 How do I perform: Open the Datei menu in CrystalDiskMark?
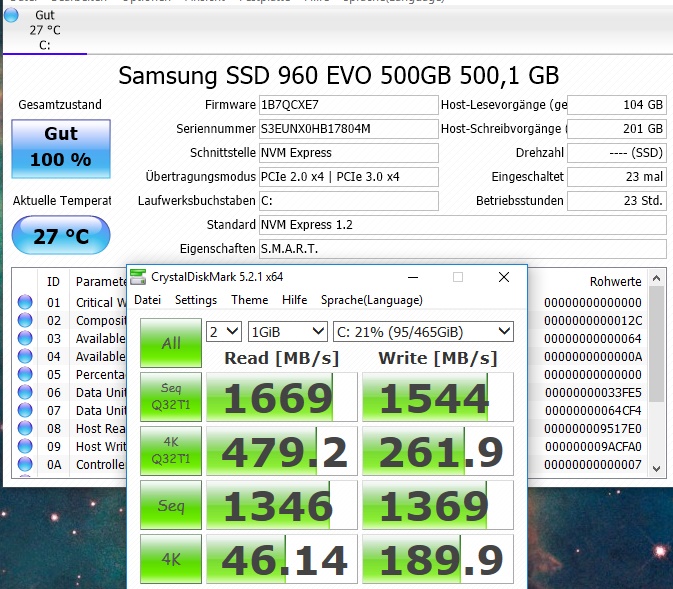tap(148, 300)
